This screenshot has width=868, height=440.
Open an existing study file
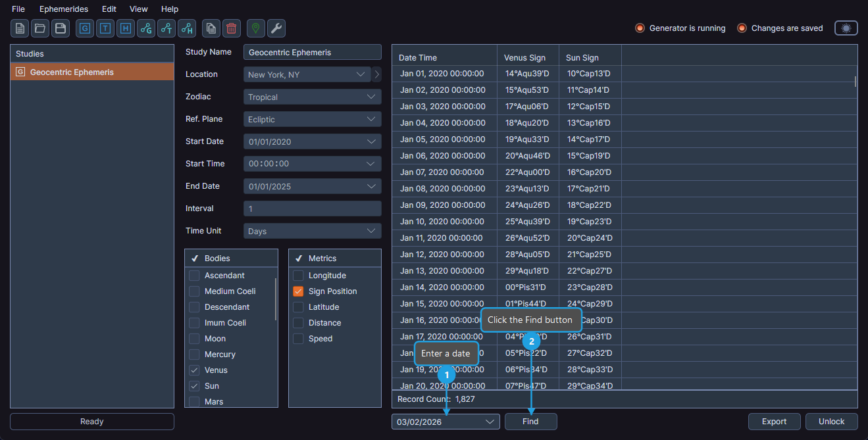[x=40, y=28]
